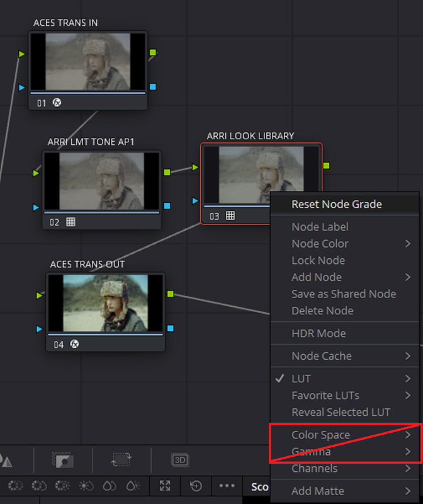
Task: Select the ACES TRANS IN node thumbnail
Action: [87, 61]
